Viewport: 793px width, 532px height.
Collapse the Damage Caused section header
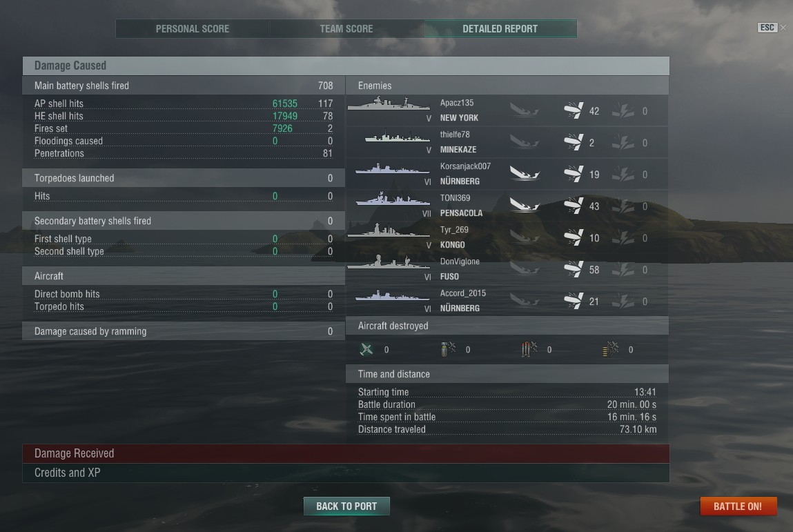click(346, 66)
